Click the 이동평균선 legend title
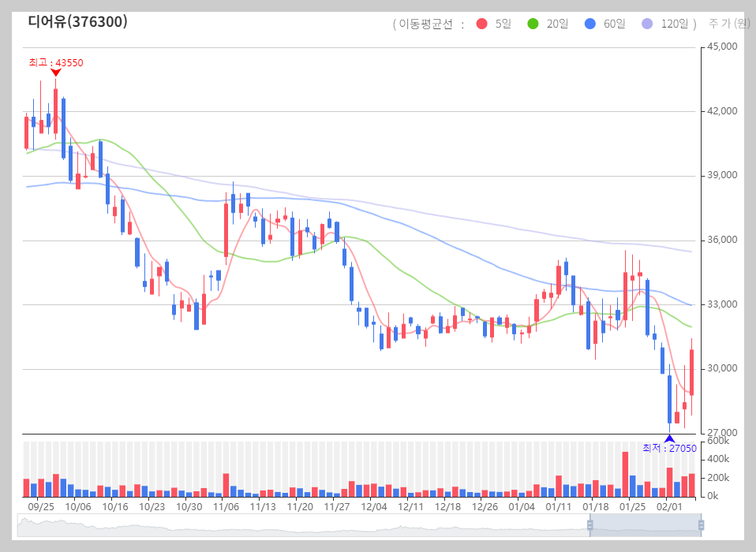Viewport: 756px width, 552px height. [425, 24]
